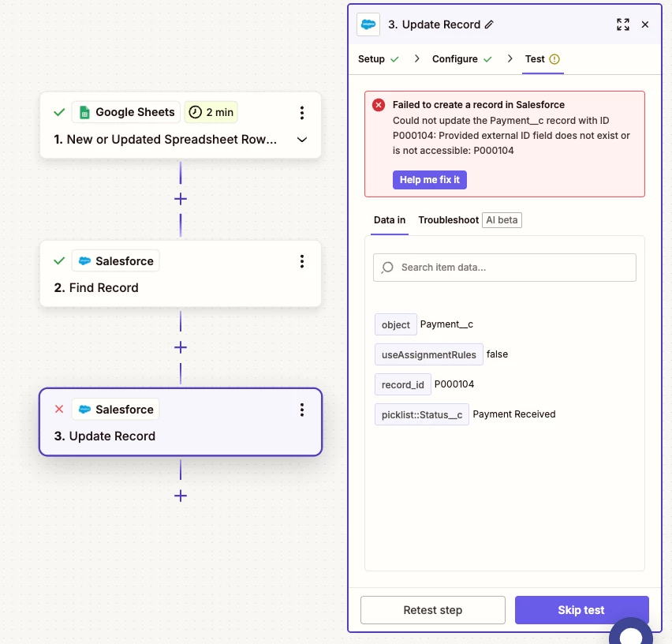The width and height of the screenshot is (672, 644).
Task: Click the red error icon in the failure alert
Action: click(x=379, y=105)
